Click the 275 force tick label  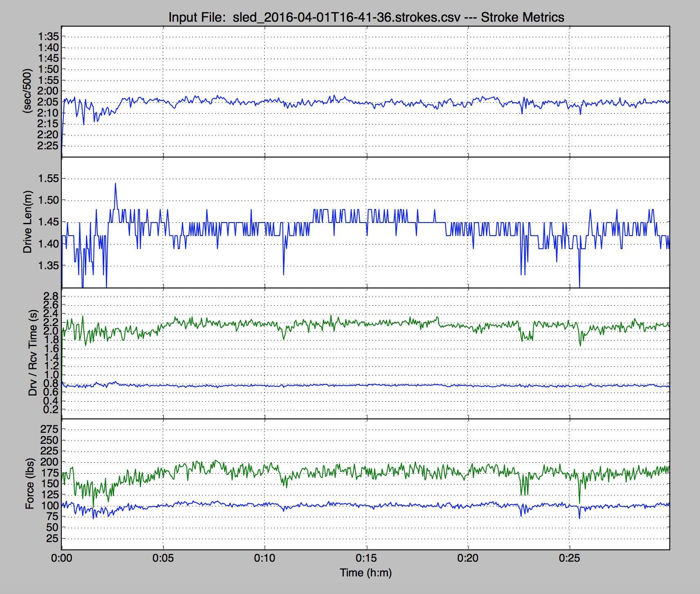(49, 429)
